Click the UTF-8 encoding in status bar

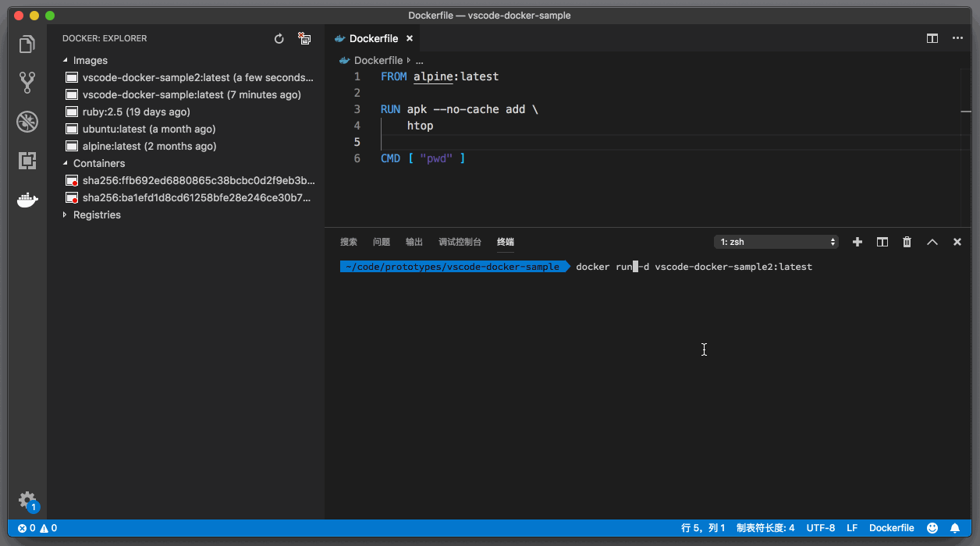coord(820,528)
